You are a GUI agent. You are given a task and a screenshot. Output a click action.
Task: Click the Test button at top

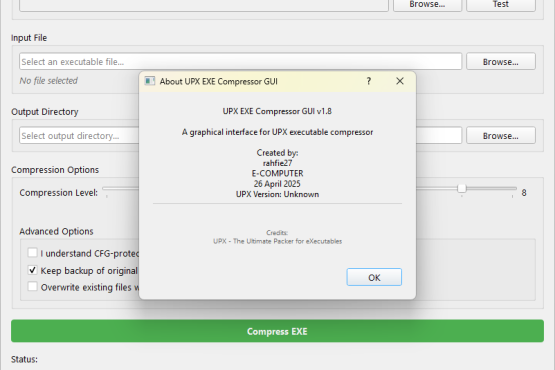500,5
